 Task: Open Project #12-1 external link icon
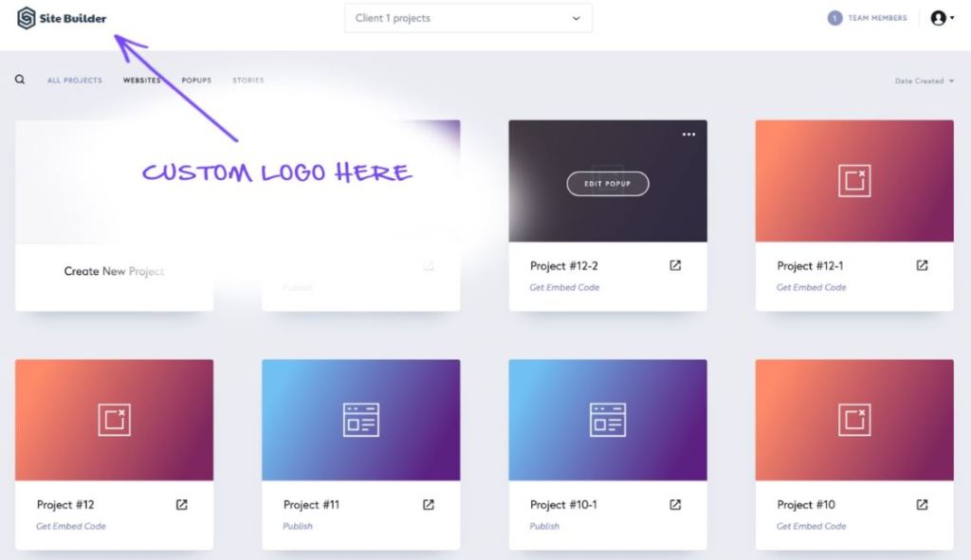922,266
